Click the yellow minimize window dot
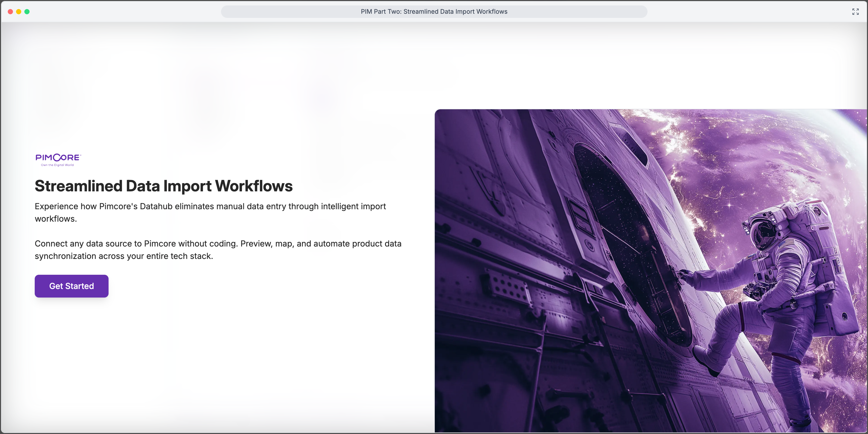The image size is (868, 434). point(19,12)
